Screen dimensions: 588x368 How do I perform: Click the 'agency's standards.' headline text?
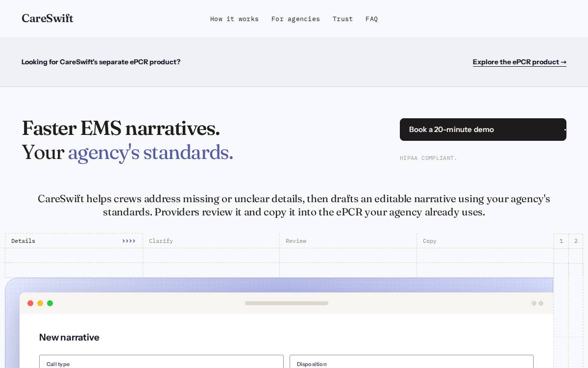point(150,153)
